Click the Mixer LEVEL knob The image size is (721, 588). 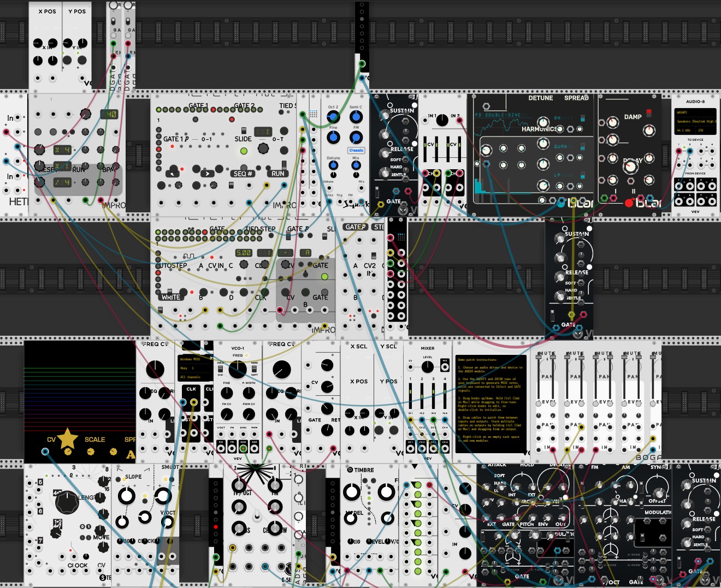[428, 367]
